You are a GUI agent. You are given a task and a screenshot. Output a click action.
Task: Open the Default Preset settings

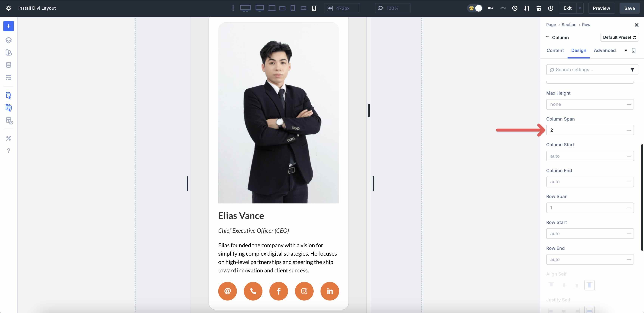tap(619, 37)
